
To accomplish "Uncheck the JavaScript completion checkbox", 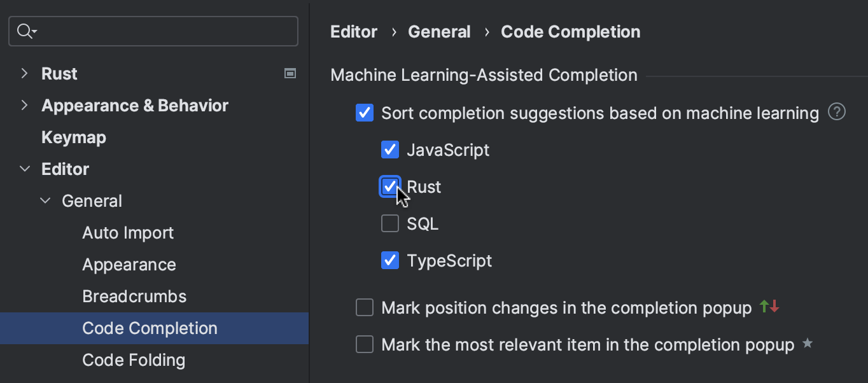I will 389,150.
